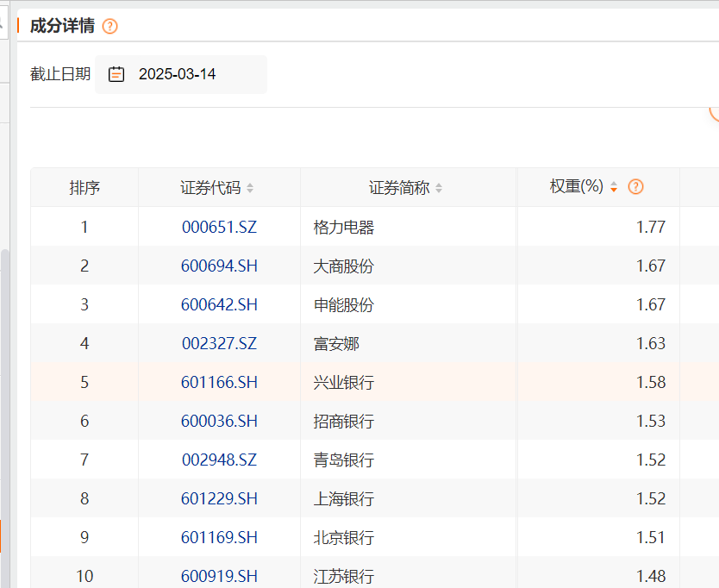The width and height of the screenshot is (719, 588).
Task: Open stock link 000651.SZ
Action: coord(219,227)
